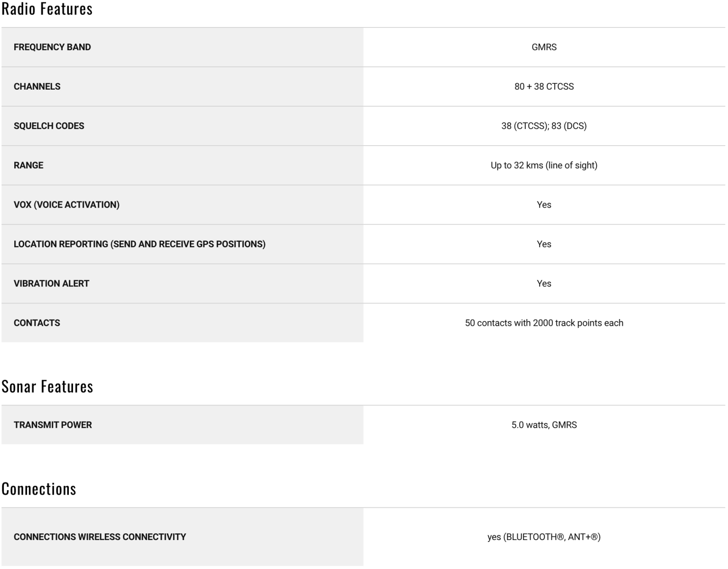Select the CONTACTS row label

pyautogui.click(x=37, y=322)
